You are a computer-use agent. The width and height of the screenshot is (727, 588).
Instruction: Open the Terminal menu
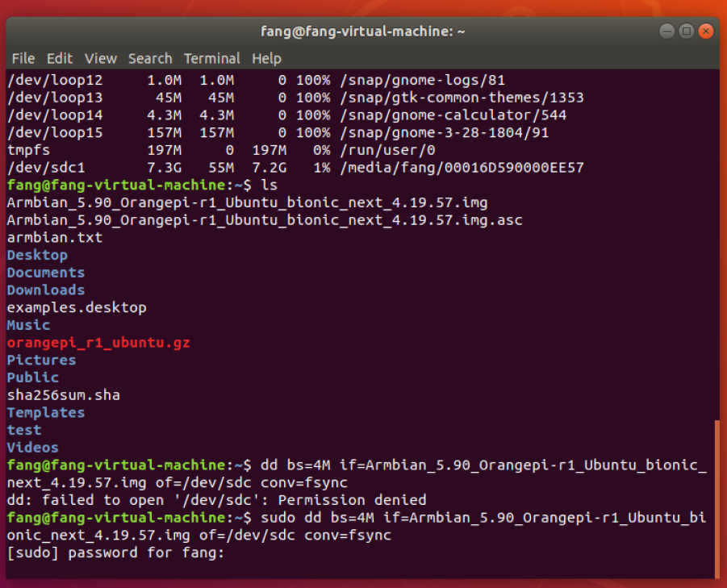pos(212,58)
